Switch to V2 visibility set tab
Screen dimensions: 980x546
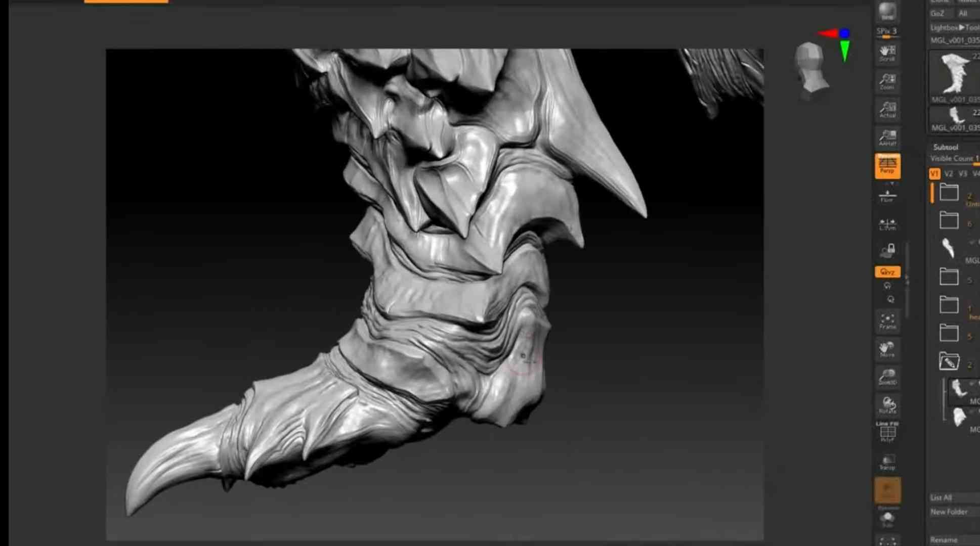coord(949,174)
